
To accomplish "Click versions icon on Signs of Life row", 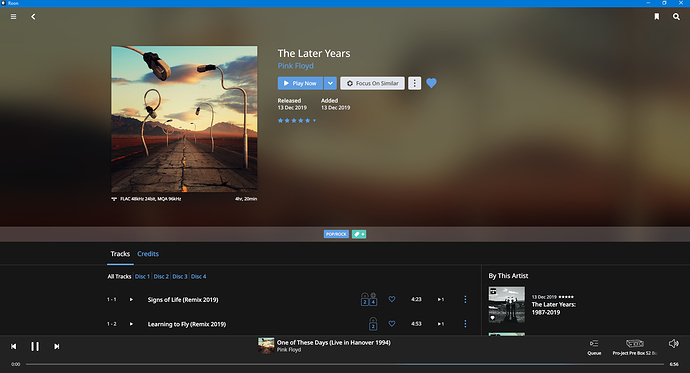I will 369,299.
